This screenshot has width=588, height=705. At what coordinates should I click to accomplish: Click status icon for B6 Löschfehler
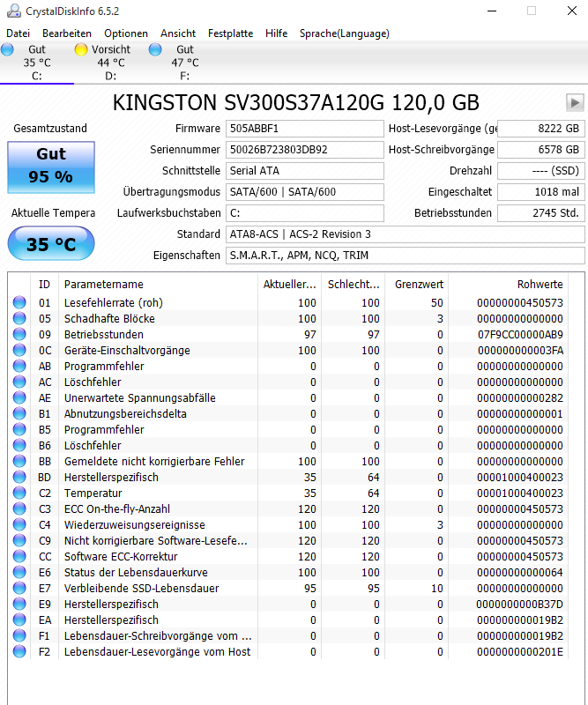coord(19,445)
